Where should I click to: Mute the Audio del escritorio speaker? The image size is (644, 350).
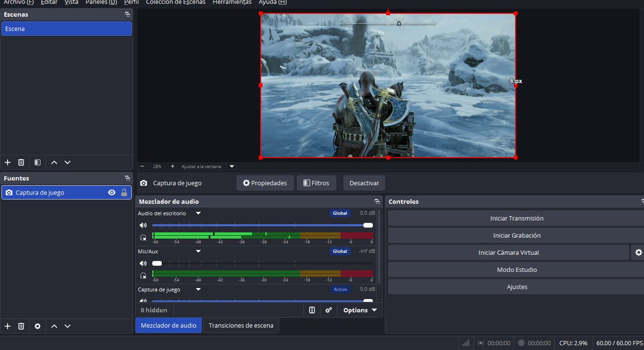[x=143, y=225]
